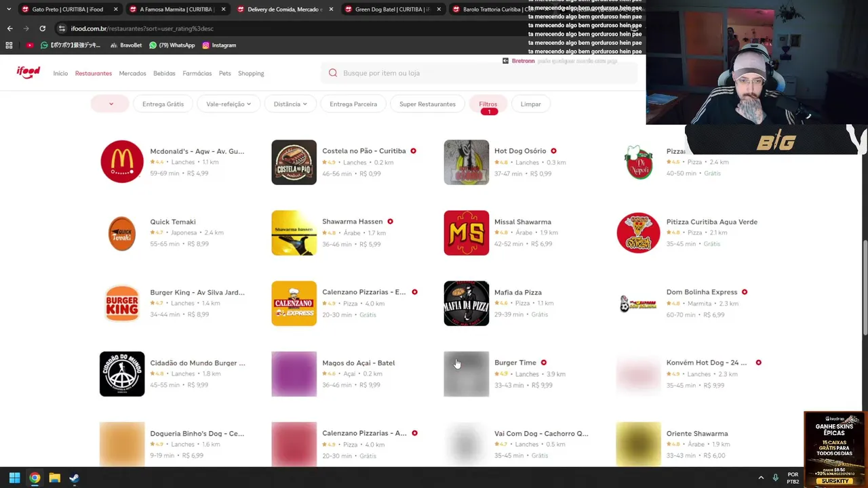Open Konvém Hot Dog restaurant
868x488 pixels.
(689, 373)
